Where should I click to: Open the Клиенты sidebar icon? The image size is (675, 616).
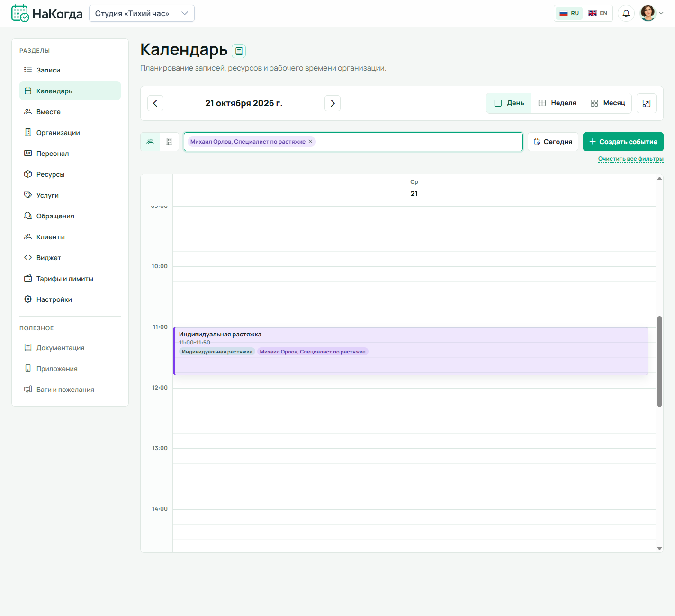(x=28, y=236)
